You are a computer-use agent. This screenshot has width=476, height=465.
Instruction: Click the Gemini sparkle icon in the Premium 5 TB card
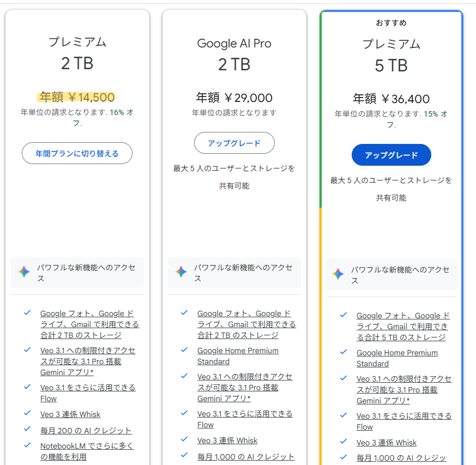point(338,275)
